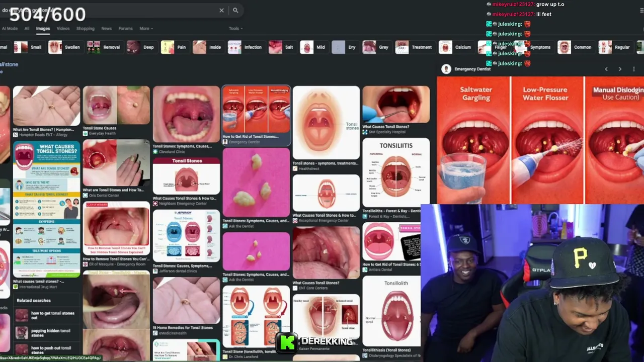Click the Treatment filter chip
The height and width of the screenshot is (362, 644).
point(415,47)
